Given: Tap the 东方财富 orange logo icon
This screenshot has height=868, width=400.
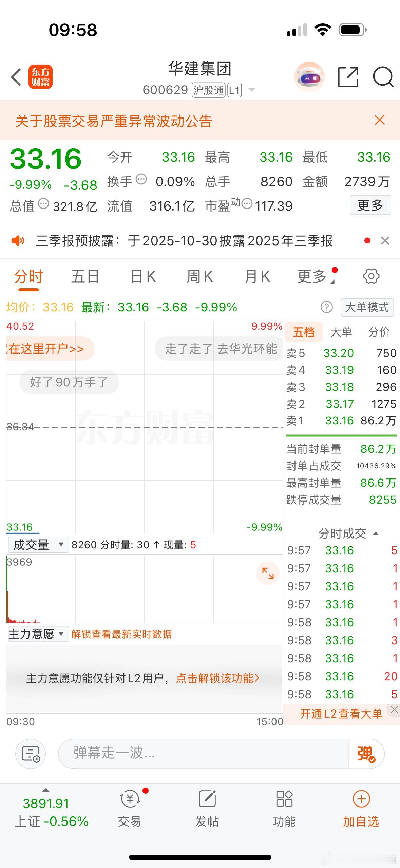Looking at the screenshot, I should click(40, 77).
